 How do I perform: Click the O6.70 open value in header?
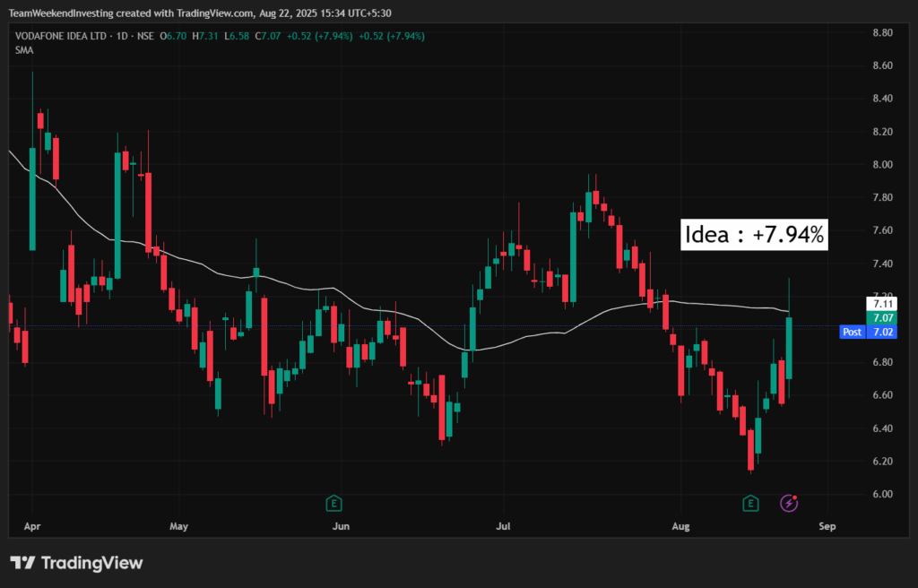173,37
